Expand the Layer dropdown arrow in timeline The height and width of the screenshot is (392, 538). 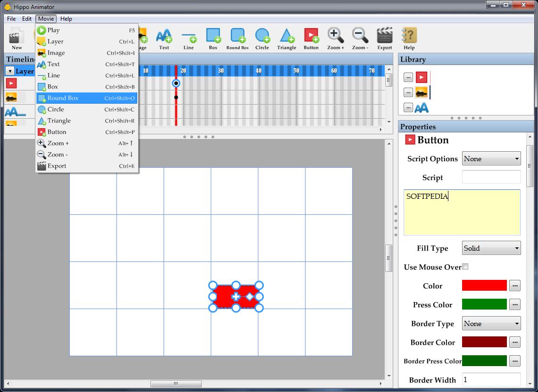point(9,71)
